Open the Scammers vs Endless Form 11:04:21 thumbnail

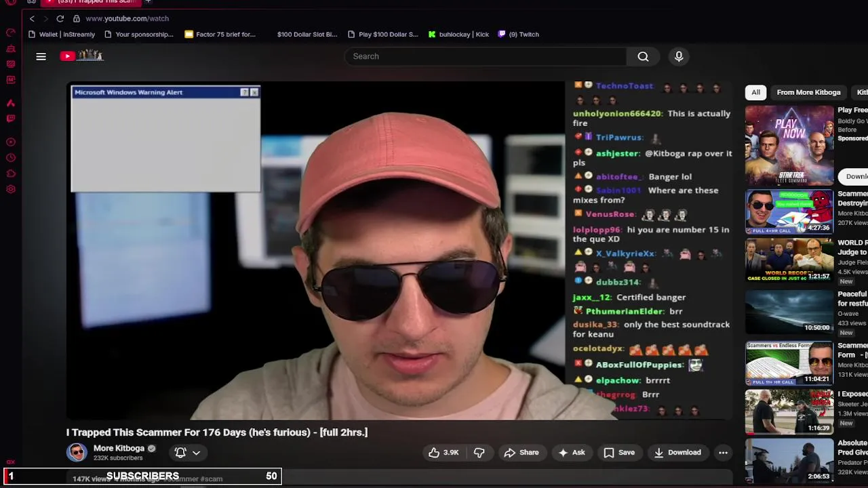pos(789,363)
